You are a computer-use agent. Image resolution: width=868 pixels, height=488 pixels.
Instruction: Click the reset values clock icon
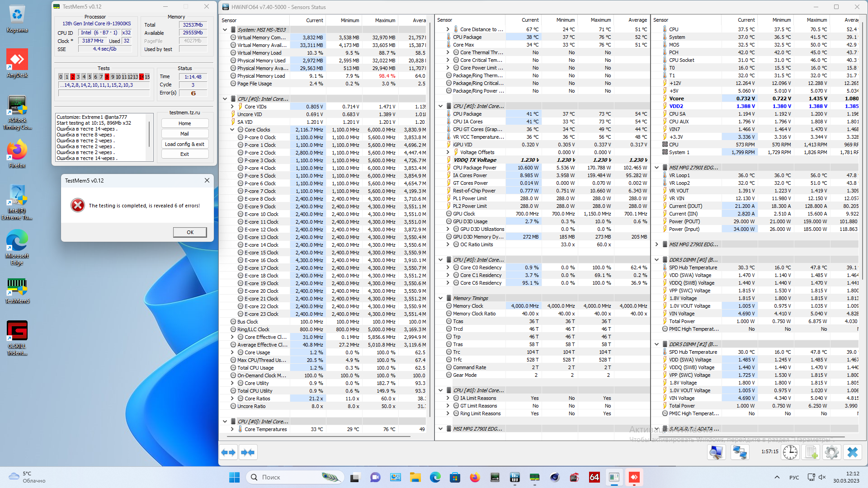pyautogui.click(x=790, y=452)
